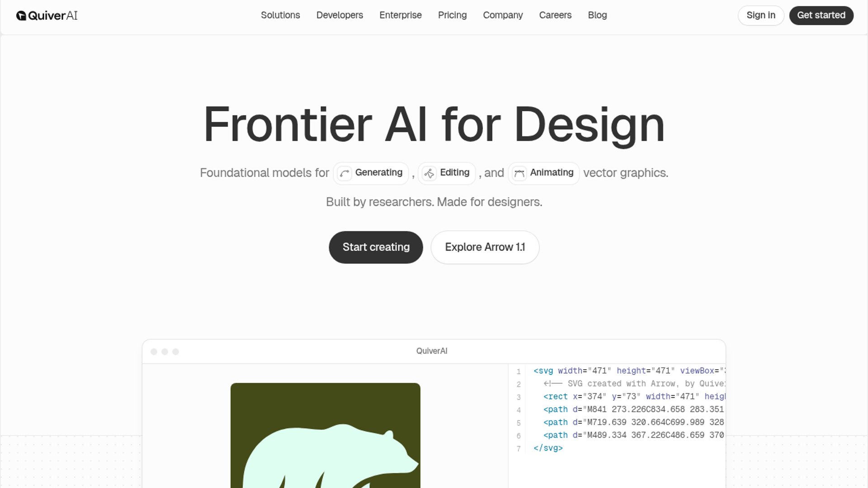Open the Developers dropdown
868x488 pixels.
coord(340,15)
